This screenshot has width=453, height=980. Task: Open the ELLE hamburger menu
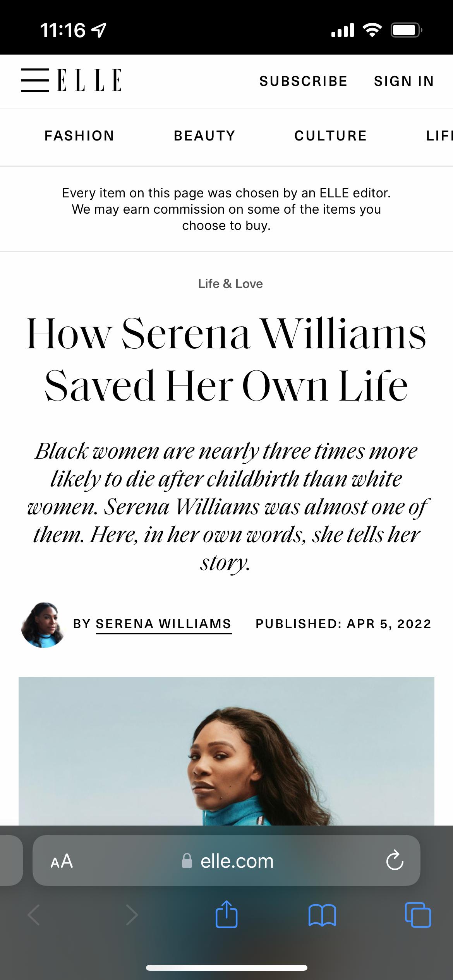coord(35,80)
